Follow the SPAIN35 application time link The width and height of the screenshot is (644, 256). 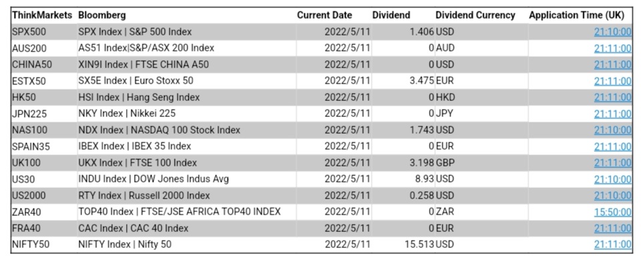[x=613, y=146]
